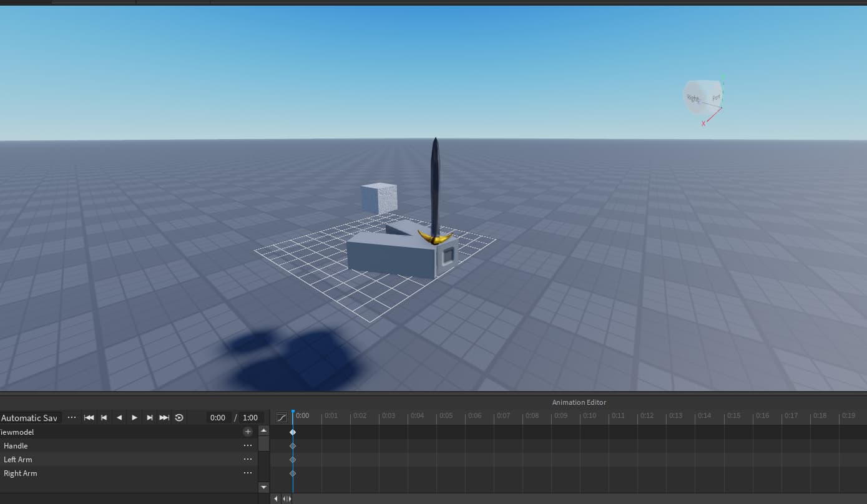Open the Handle track options menu
The width and height of the screenshot is (867, 504).
[248, 446]
